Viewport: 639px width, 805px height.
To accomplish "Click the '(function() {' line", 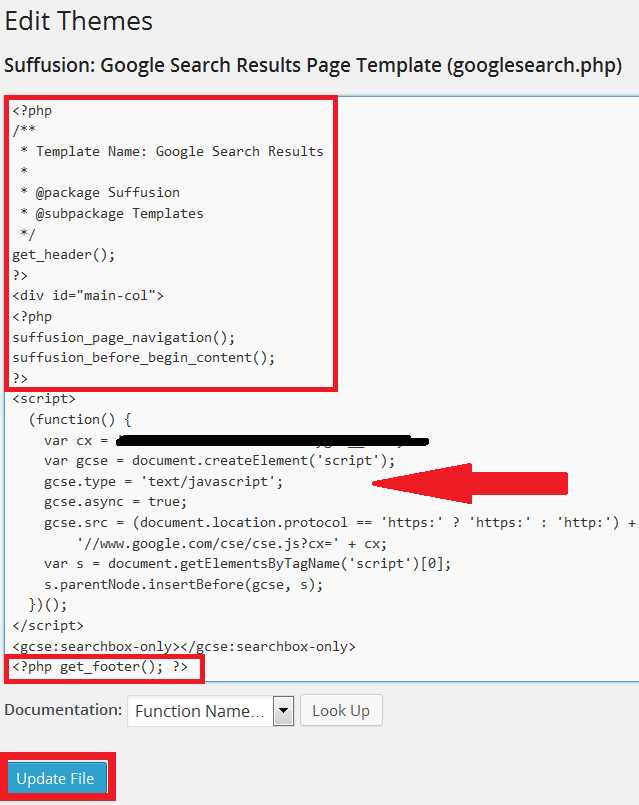I will coord(80,419).
